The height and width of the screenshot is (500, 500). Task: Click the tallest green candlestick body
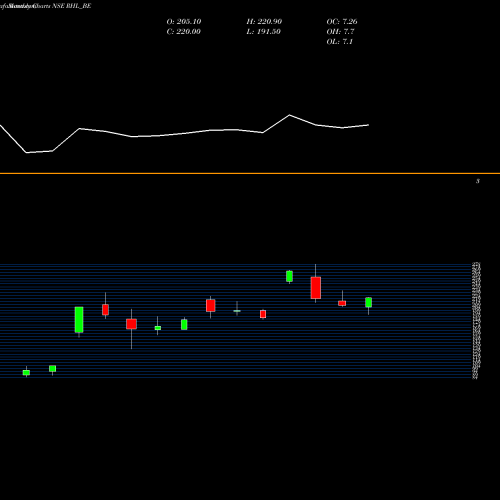79,320
